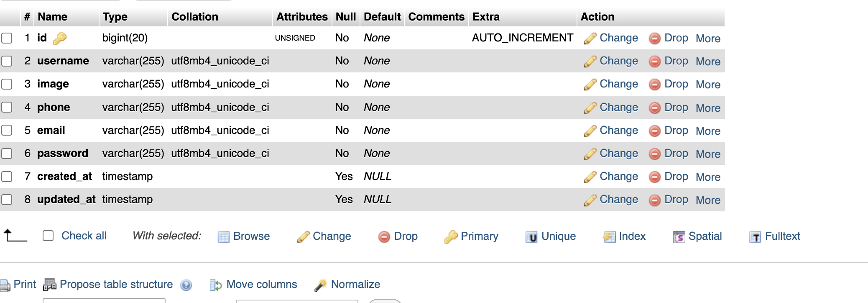Open the More dropdown for the image row
This screenshot has height=303, width=868.
pyautogui.click(x=708, y=85)
